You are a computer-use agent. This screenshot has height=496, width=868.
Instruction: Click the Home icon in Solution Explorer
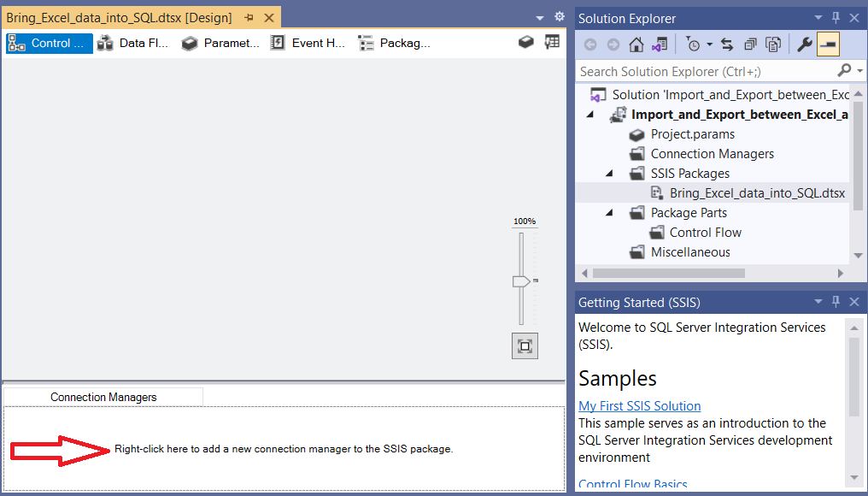[x=636, y=44]
